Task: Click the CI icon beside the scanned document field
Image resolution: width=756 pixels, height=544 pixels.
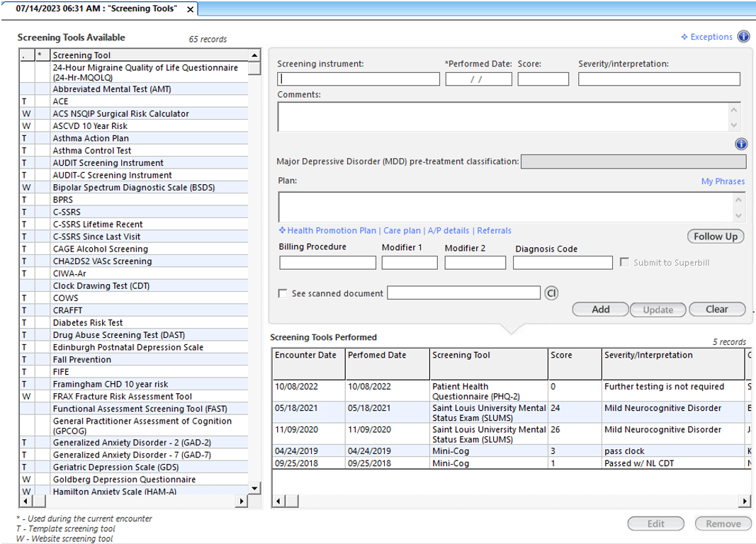Action: [551, 293]
